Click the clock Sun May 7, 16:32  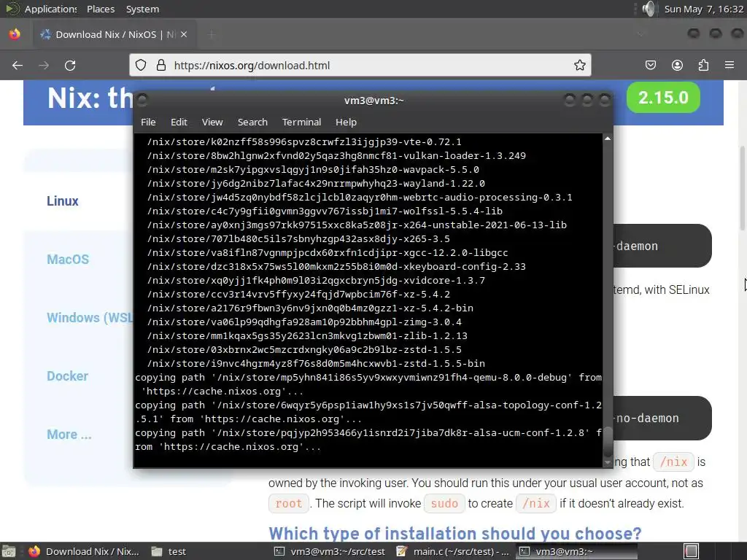(703, 9)
